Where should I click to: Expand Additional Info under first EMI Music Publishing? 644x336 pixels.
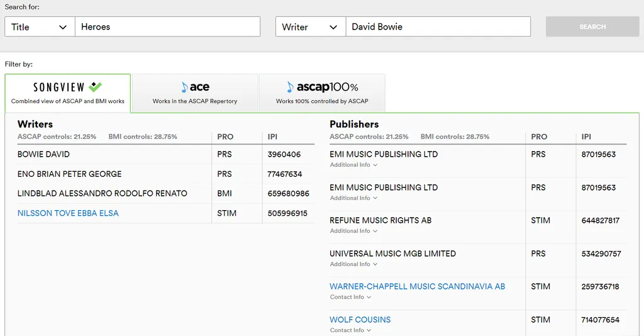click(x=353, y=165)
